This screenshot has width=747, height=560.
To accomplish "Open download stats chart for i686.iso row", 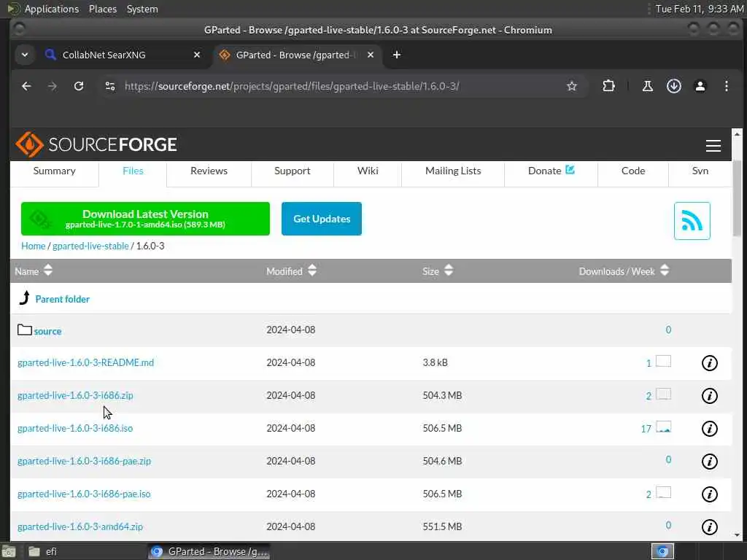I will click(663, 427).
